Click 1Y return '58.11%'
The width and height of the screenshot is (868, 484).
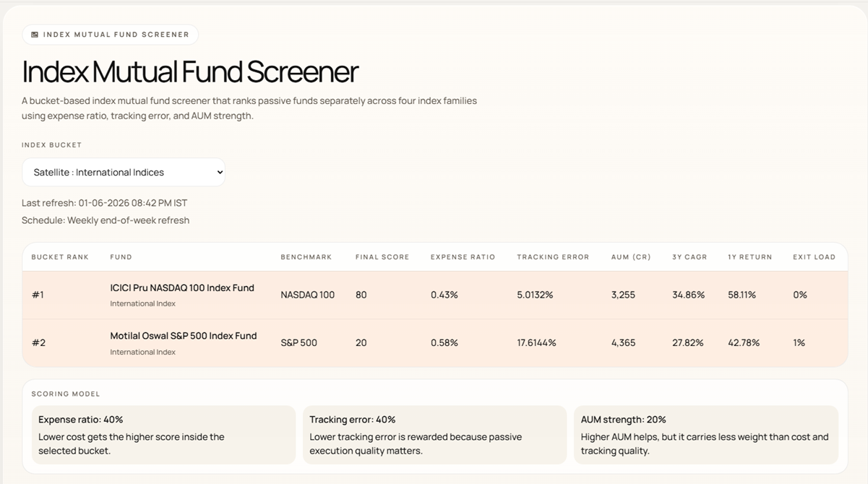pos(742,295)
